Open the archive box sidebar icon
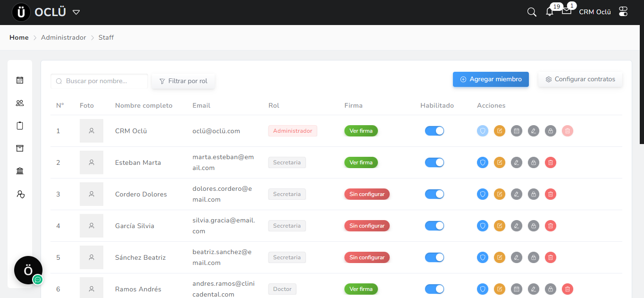 [20, 148]
